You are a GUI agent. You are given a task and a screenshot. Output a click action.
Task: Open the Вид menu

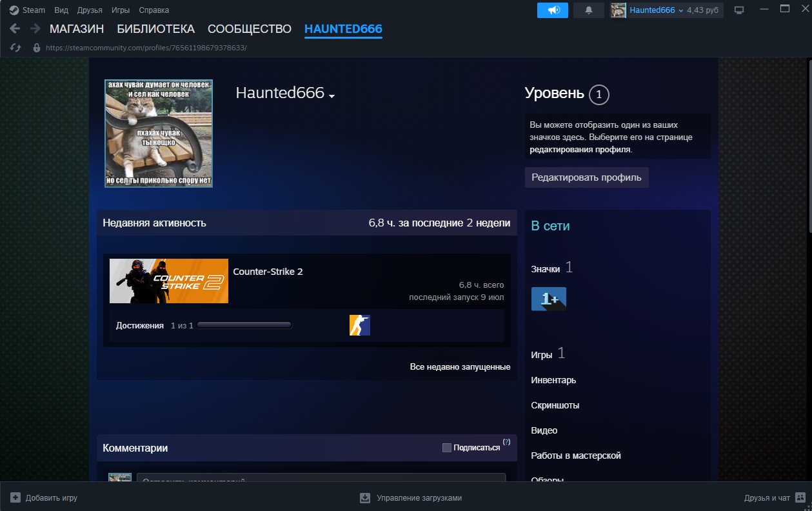(61, 10)
